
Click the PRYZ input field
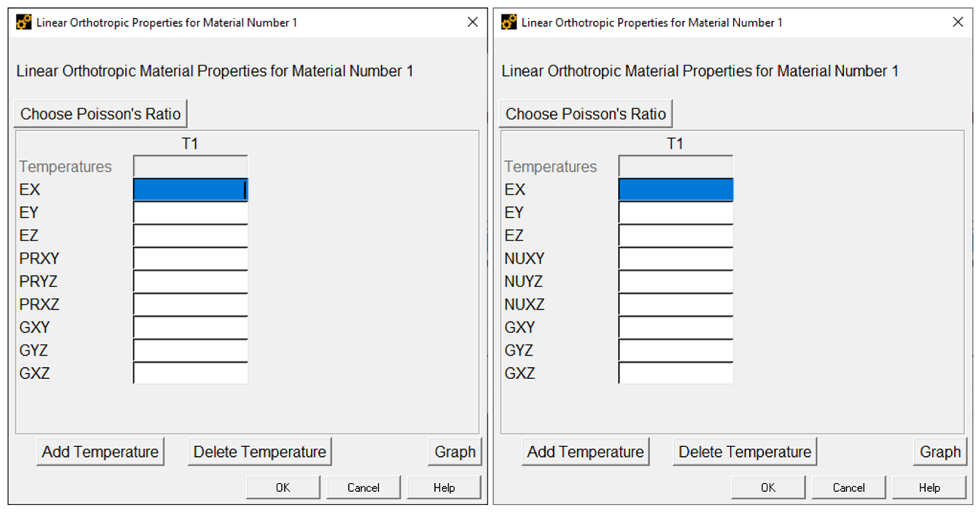191,281
